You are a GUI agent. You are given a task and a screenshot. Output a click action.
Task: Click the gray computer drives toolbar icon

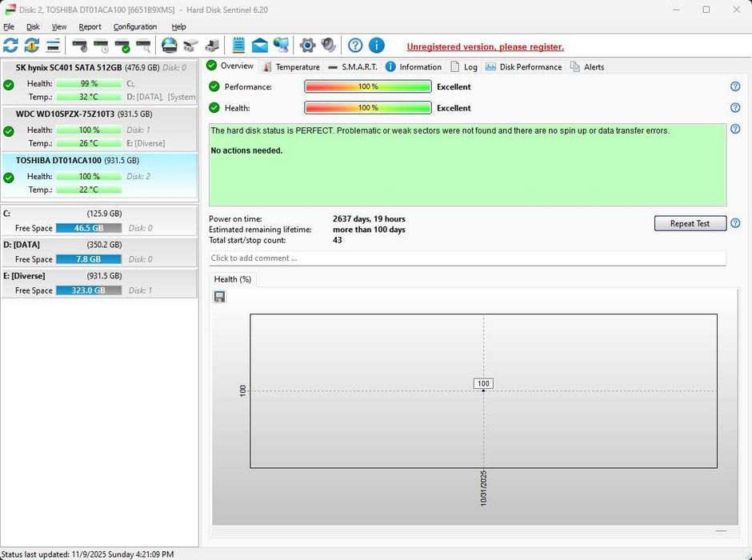(212, 46)
